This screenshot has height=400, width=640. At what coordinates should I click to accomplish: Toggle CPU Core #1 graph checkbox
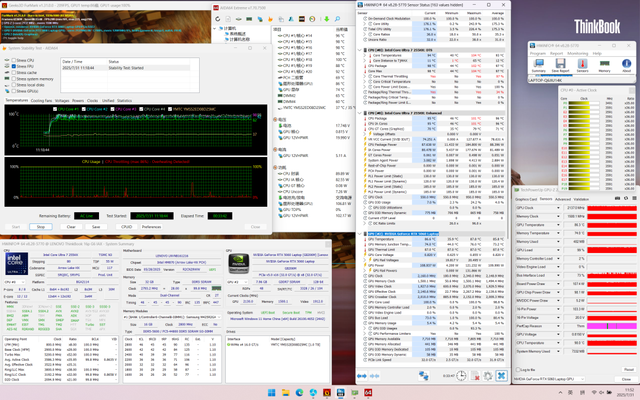coord(55,109)
